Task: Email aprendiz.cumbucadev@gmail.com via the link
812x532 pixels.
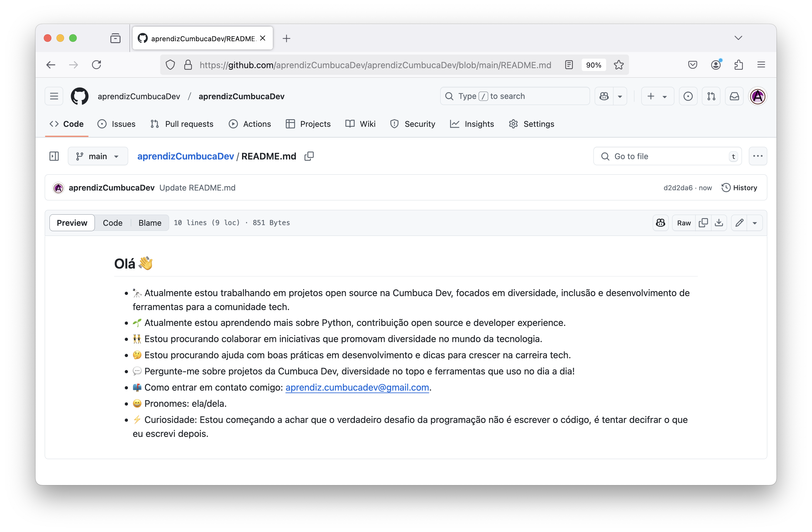Action: [357, 387]
